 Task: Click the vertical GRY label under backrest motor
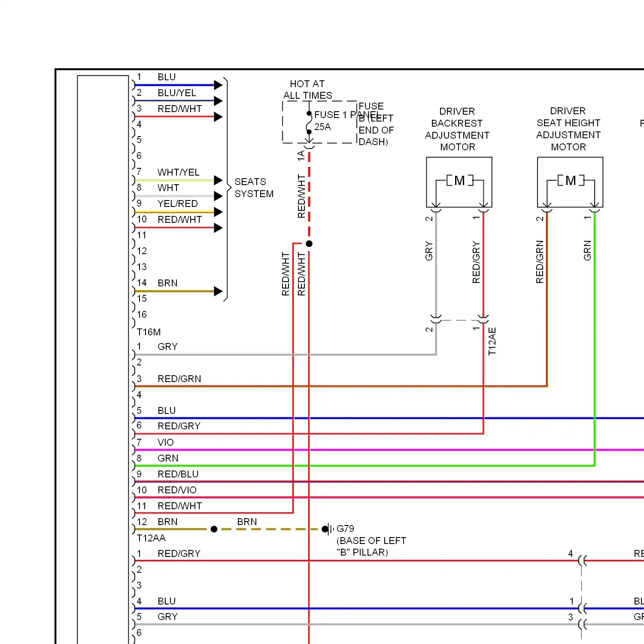click(x=429, y=251)
